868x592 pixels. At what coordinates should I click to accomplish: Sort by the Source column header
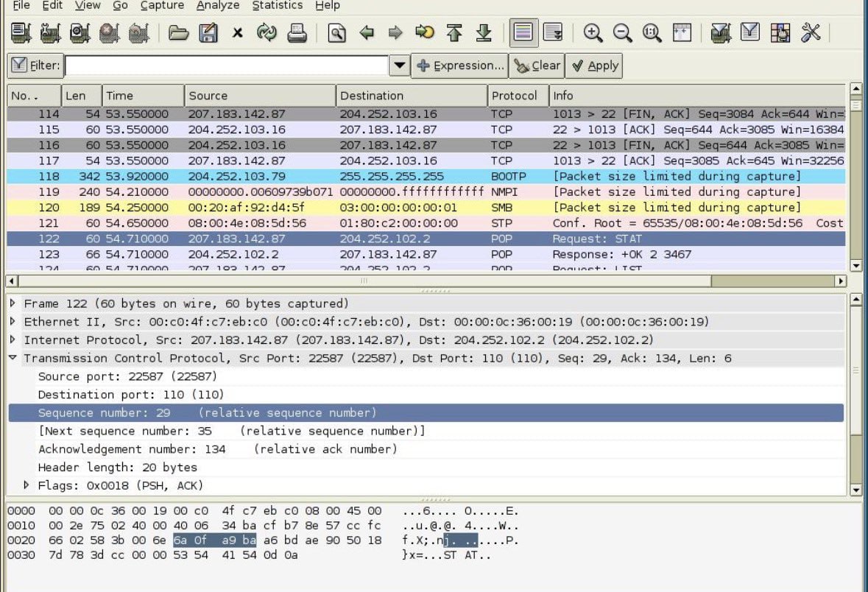click(x=260, y=95)
